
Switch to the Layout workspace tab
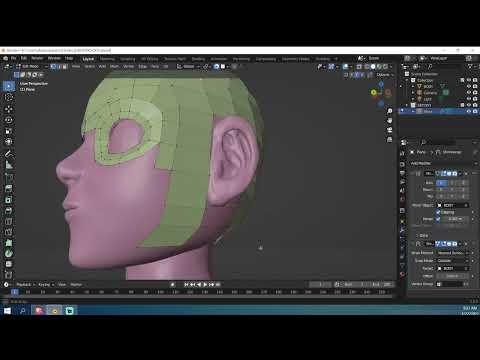click(88, 59)
